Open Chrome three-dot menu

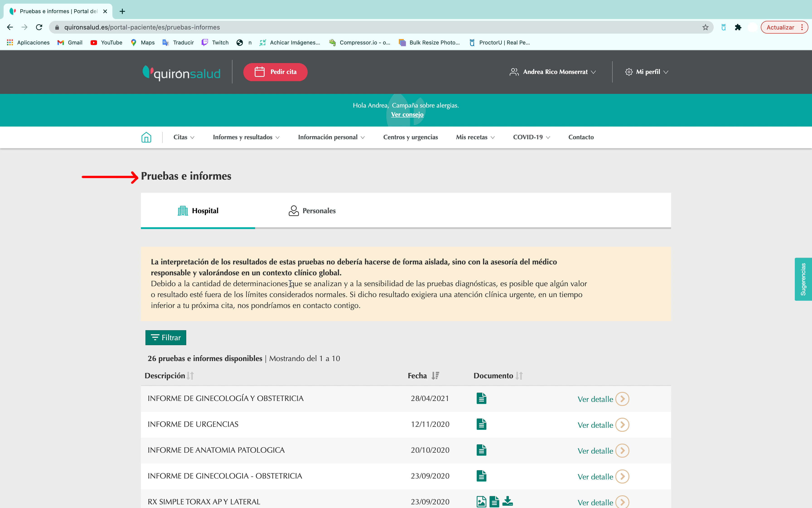(802, 27)
